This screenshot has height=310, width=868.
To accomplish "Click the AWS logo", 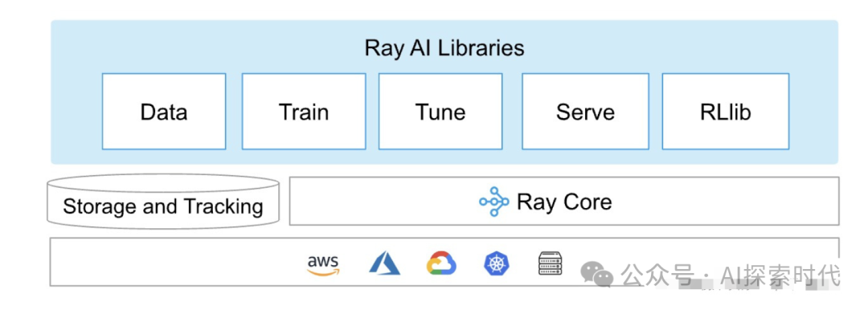I will coord(323,265).
